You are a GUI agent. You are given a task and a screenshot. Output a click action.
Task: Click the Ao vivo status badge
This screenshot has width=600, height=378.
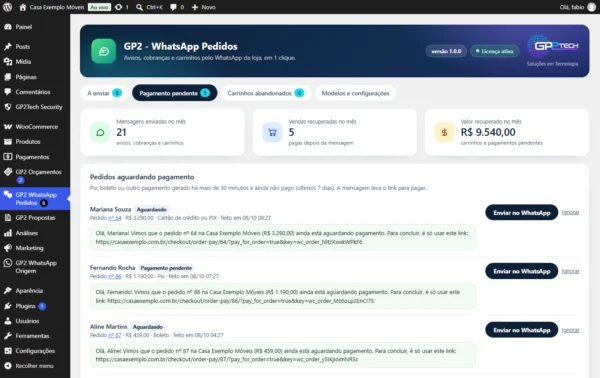point(99,7)
